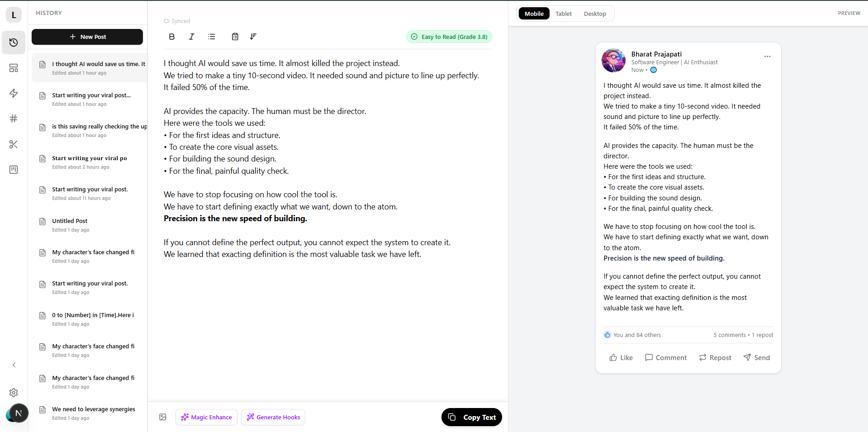868x432 pixels.
Task: Open the hashtag tools icon
Action: pyautogui.click(x=14, y=119)
